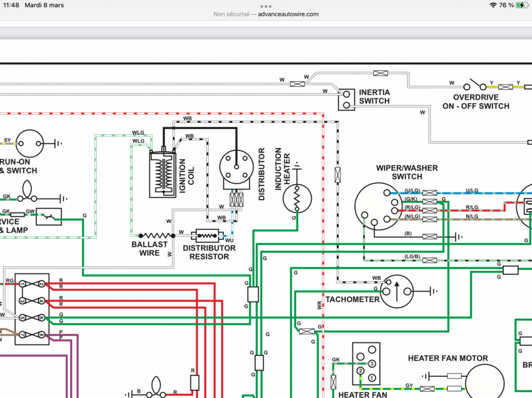Click the three-dot multitasking menu at top
Image resolution: width=532 pixels, height=398 pixels.
click(265, 6)
